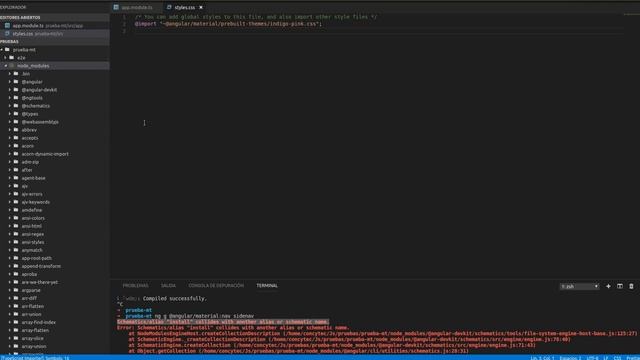
Task: Collapse EDITORES ABIERTOS section header
Action: tap(55, 18)
